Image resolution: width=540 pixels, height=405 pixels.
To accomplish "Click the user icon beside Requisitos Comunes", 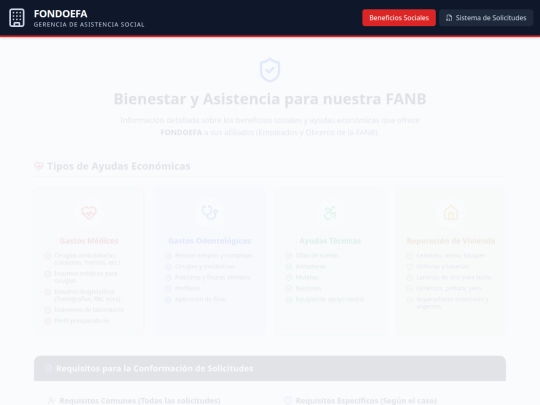I will click(x=52, y=401).
